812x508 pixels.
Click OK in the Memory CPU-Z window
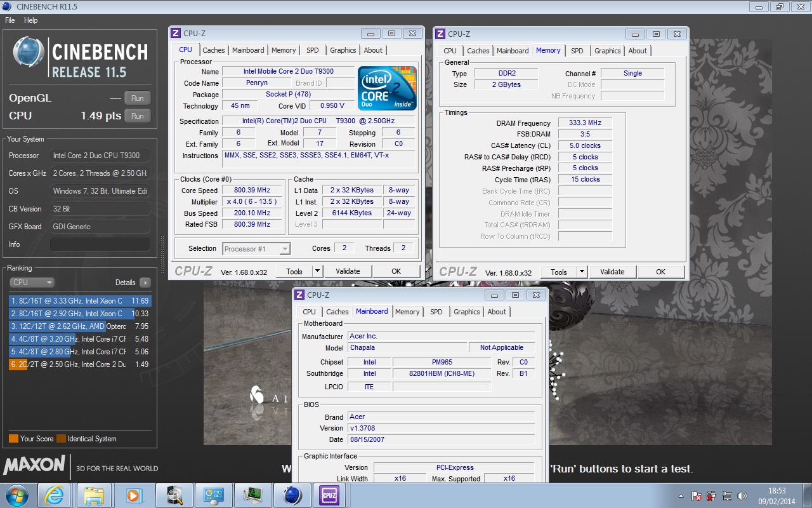click(660, 272)
